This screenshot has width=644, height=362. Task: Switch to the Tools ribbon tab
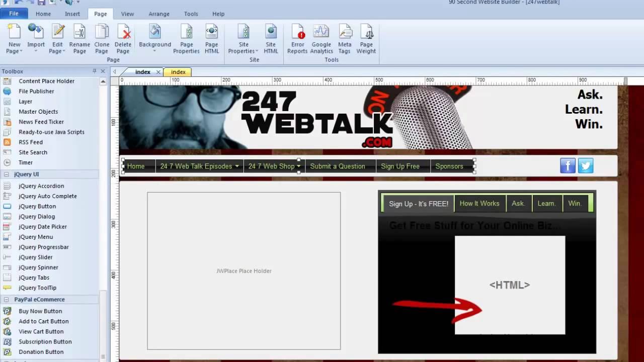(x=191, y=14)
